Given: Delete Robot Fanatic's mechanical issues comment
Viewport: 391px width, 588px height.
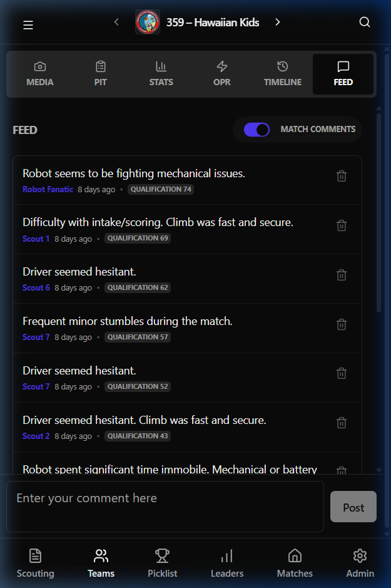Looking at the screenshot, I should click(342, 176).
